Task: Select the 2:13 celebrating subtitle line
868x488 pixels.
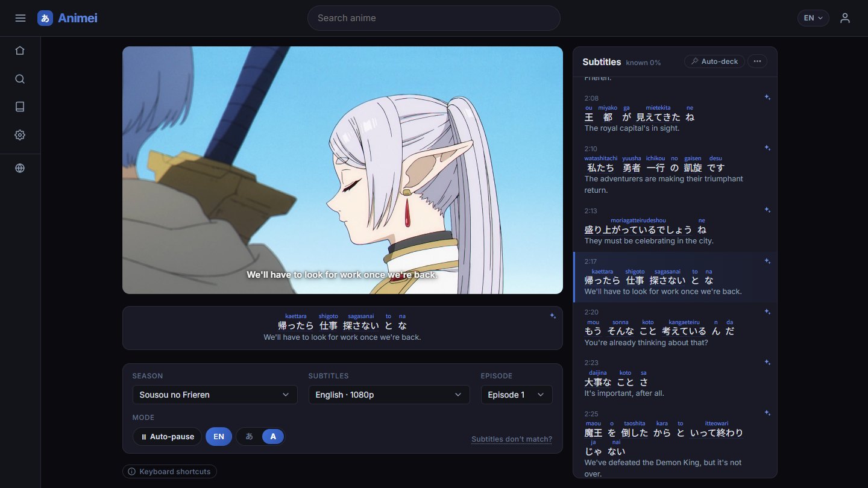Action: tap(675, 226)
